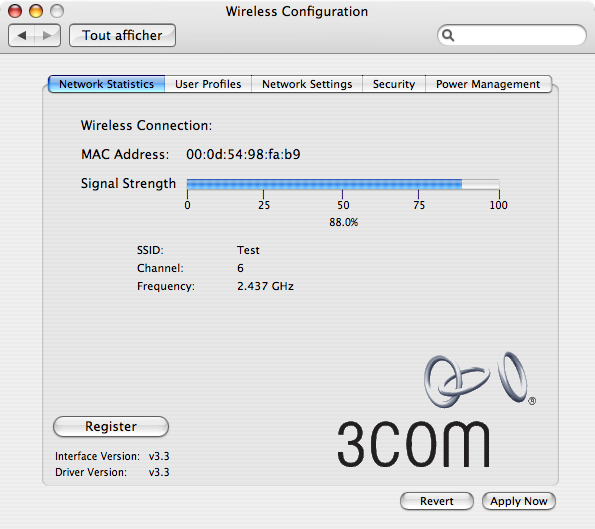Go to the Power Management tab
The image size is (595, 529).
(488, 84)
